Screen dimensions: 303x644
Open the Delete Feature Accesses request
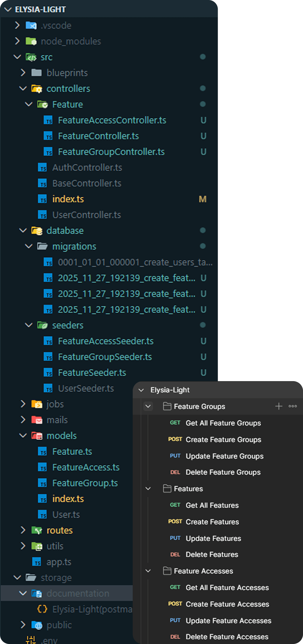(227, 637)
